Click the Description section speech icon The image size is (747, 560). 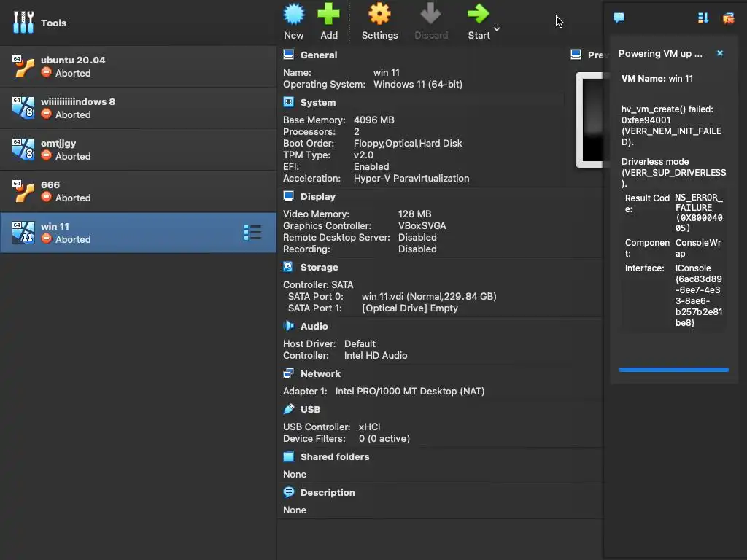(288, 492)
